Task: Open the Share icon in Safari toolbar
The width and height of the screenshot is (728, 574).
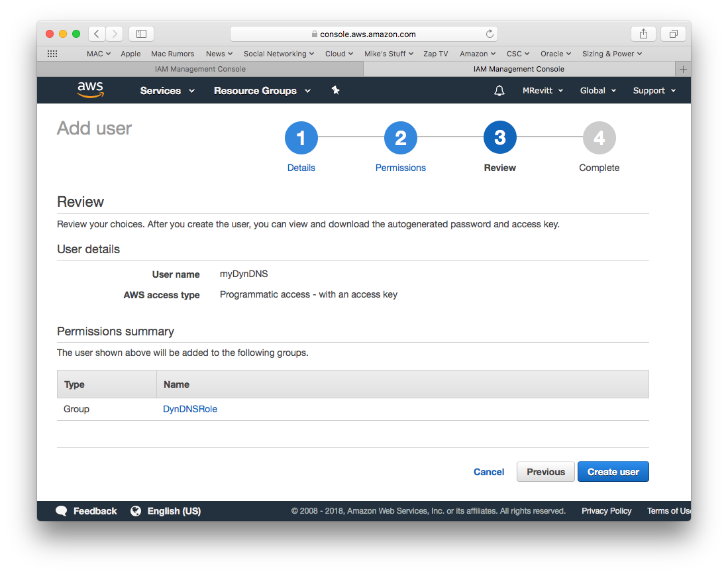Action: [643, 34]
